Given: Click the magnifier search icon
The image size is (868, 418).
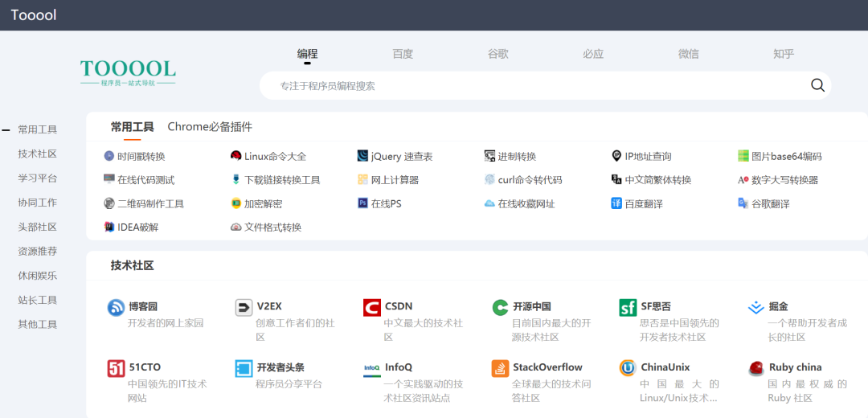Looking at the screenshot, I should (817, 85).
